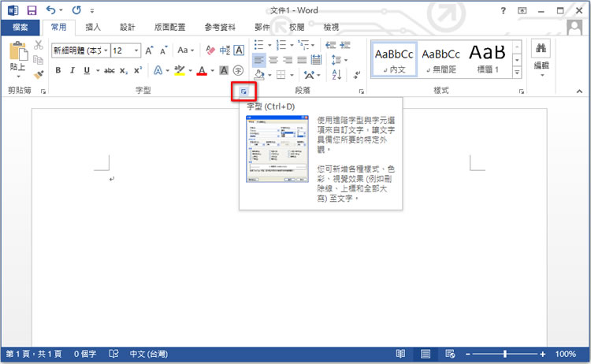
Task: Open the font name combo box
Action: (x=80, y=50)
